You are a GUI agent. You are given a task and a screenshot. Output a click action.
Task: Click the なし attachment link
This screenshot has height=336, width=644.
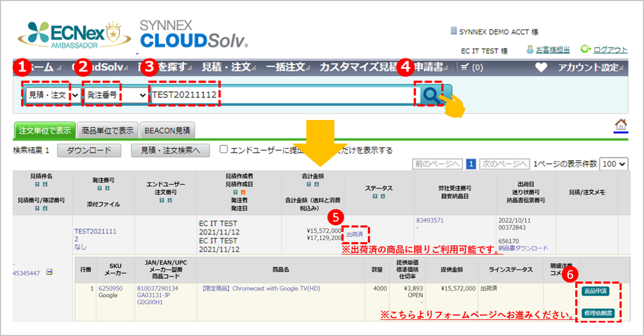pyautogui.click(x=80, y=247)
